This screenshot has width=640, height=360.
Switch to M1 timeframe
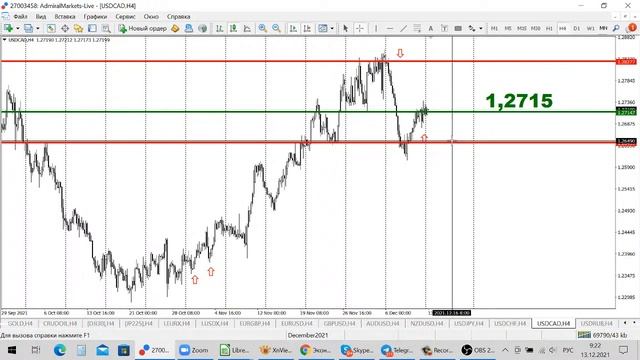tap(494, 28)
